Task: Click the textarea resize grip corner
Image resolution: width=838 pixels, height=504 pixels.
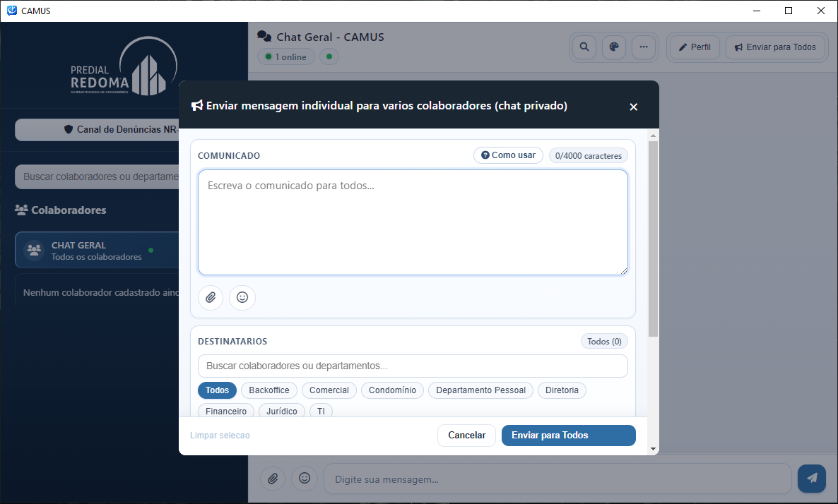Action: tap(624, 271)
